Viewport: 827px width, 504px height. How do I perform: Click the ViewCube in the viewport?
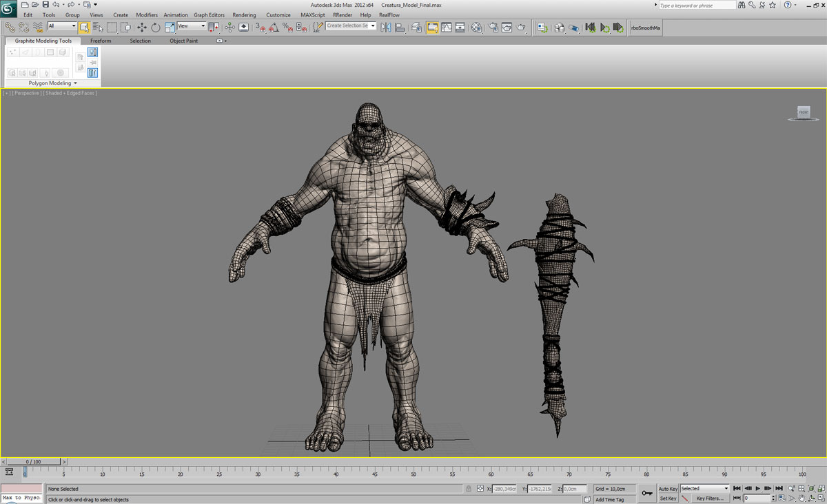click(804, 112)
